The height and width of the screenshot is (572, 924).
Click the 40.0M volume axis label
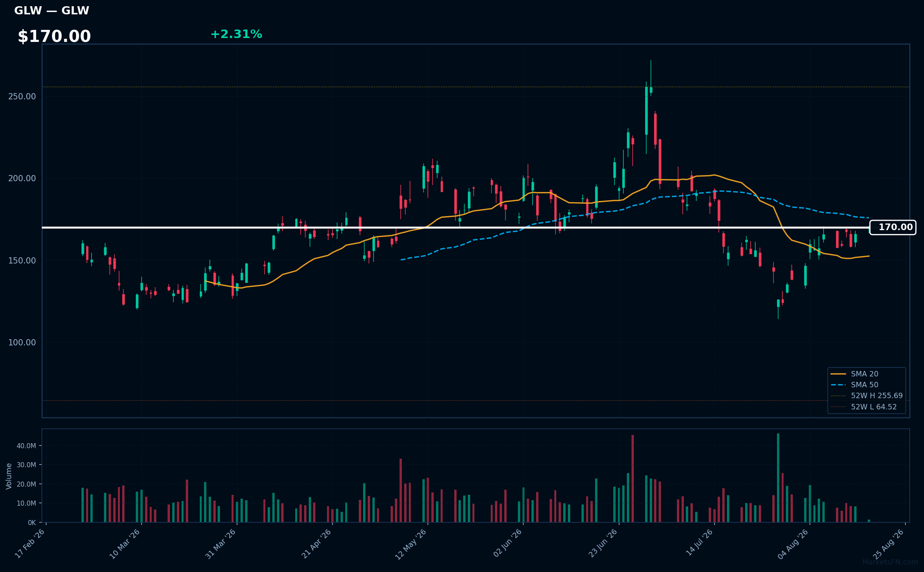click(26, 446)
